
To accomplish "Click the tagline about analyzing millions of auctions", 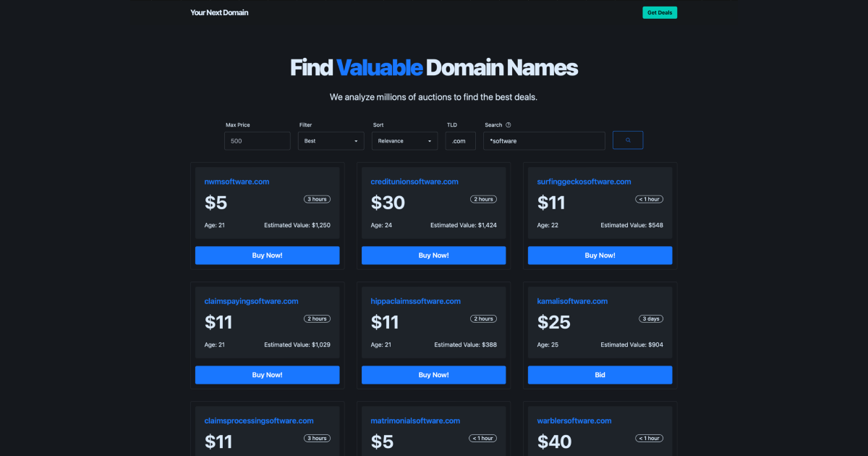I will pos(434,97).
